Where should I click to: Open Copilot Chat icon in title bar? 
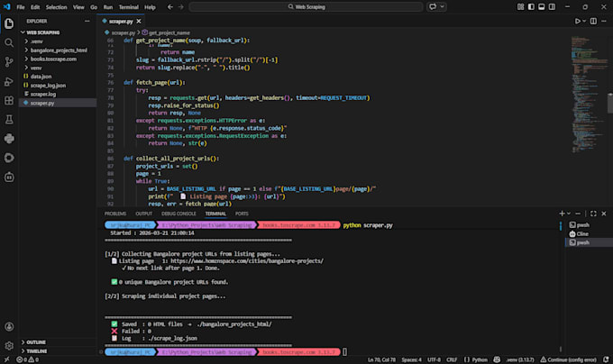(x=433, y=6)
